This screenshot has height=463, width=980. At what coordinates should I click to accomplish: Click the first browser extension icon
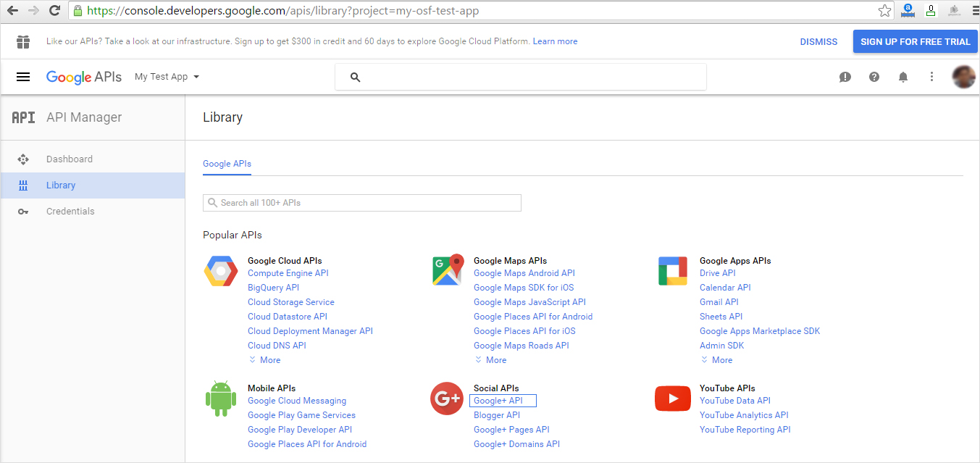[x=907, y=11]
